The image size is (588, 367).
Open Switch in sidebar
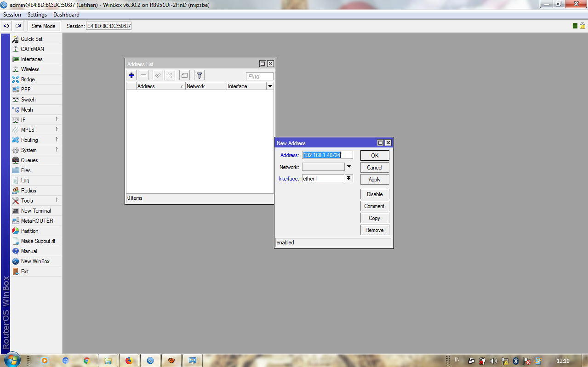pyautogui.click(x=36, y=100)
